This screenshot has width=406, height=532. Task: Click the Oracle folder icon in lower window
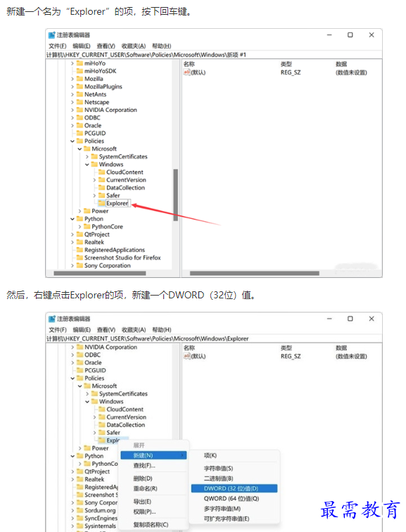pos(80,362)
